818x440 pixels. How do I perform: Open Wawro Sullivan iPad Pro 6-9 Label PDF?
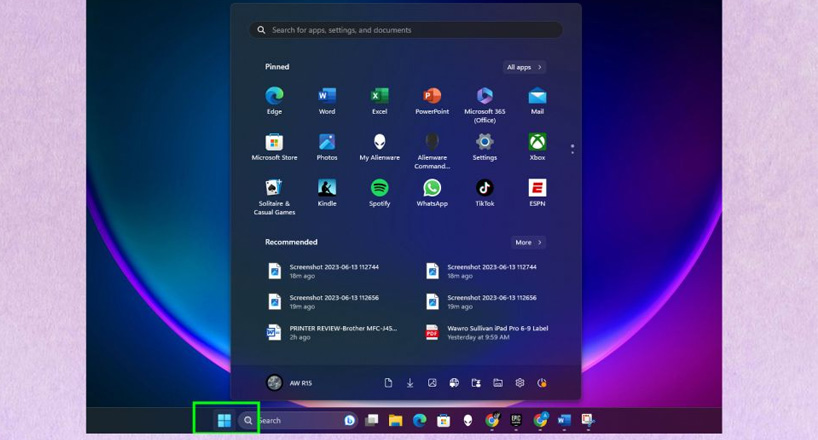click(x=487, y=332)
